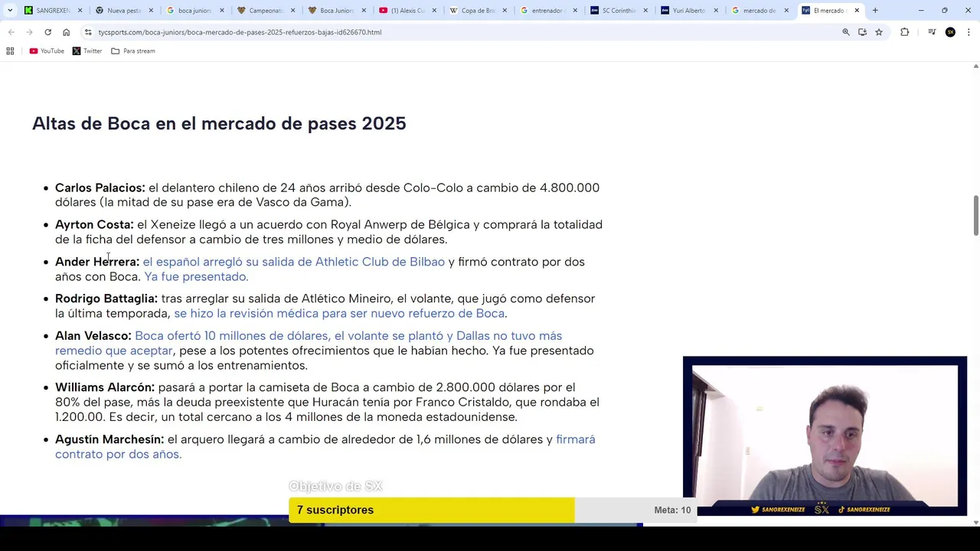Viewport: 980px width, 551px height.
Task: Open the 'Ya fue presentado' link
Action: pos(196,276)
